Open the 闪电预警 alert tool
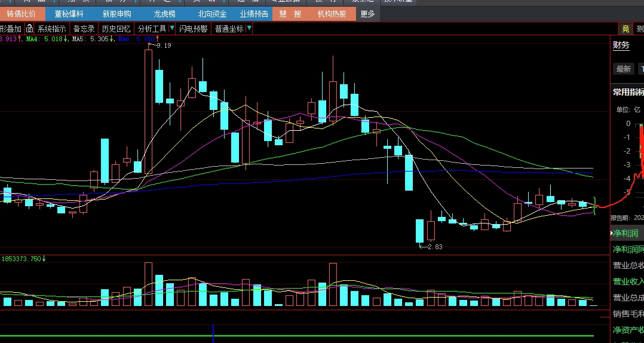The image size is (644, 343). pos(193,29)
